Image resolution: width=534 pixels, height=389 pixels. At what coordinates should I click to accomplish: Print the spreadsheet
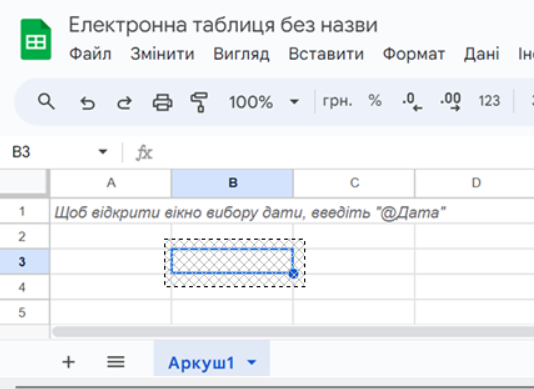pyautogui.click(x=162, y=102)
